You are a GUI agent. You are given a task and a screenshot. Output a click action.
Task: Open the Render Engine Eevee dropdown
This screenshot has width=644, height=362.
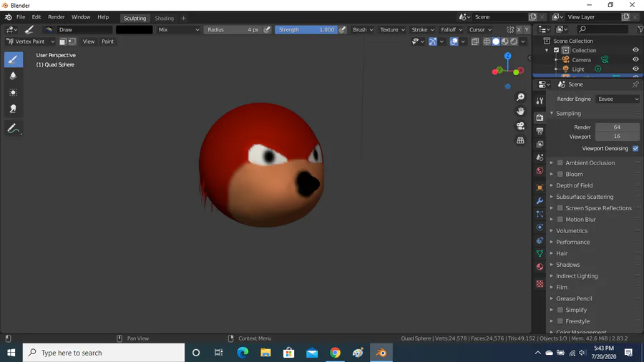pyautogui.click(x=618, y=99)
